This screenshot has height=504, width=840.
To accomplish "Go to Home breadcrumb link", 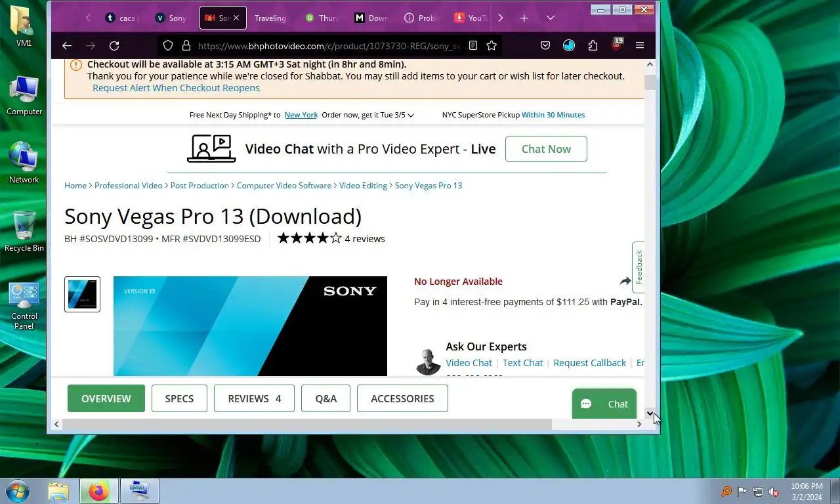I will coord(75,186).
